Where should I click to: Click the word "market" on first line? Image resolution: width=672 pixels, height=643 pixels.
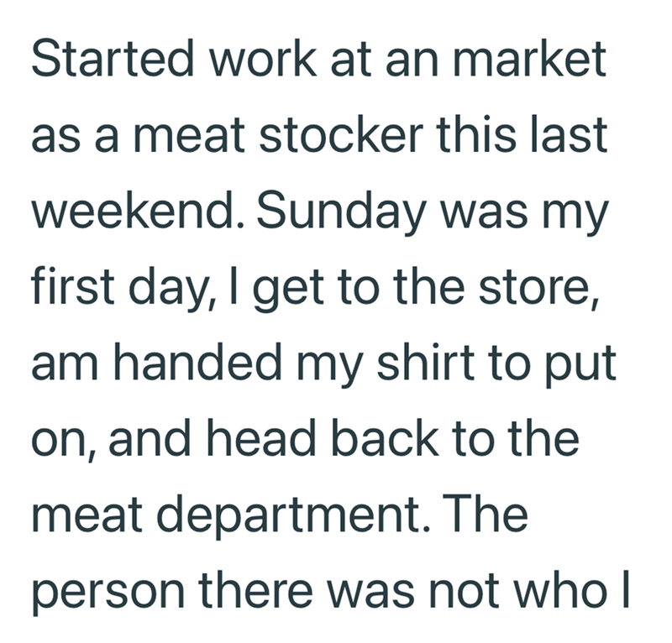coord(529,58)
